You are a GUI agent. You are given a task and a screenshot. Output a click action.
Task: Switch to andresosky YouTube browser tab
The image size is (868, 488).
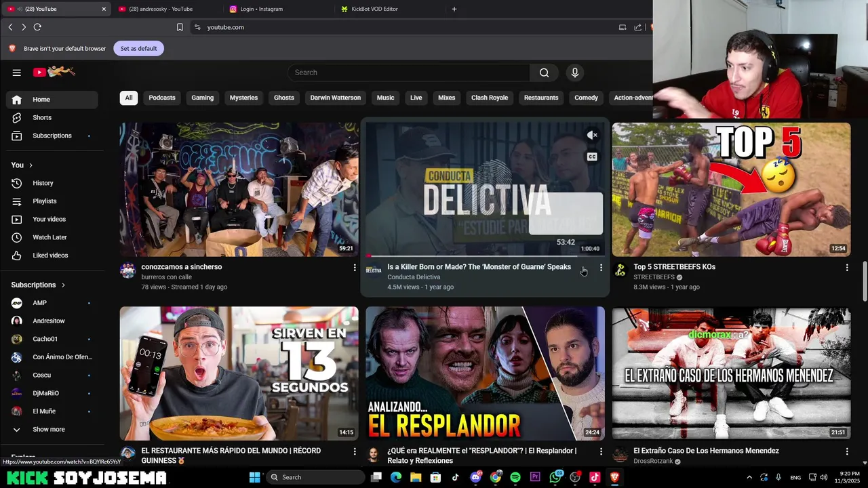click(x=167, y=9)
